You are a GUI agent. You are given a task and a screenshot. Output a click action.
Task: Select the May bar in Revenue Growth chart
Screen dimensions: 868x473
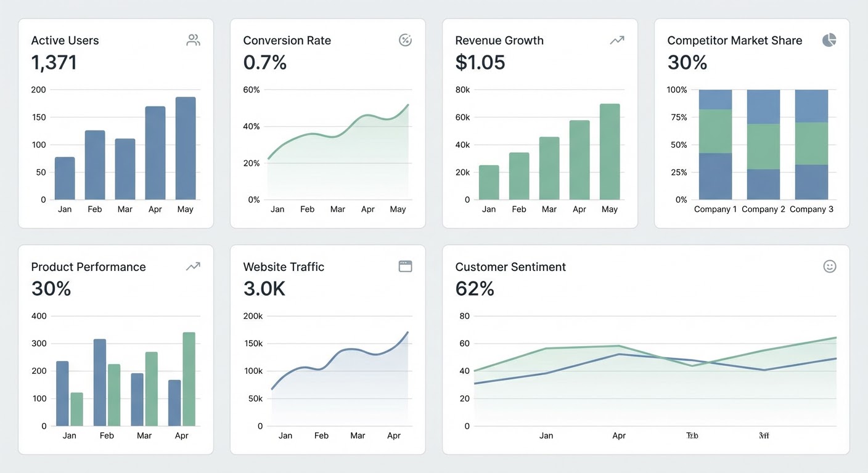point(610,152)
